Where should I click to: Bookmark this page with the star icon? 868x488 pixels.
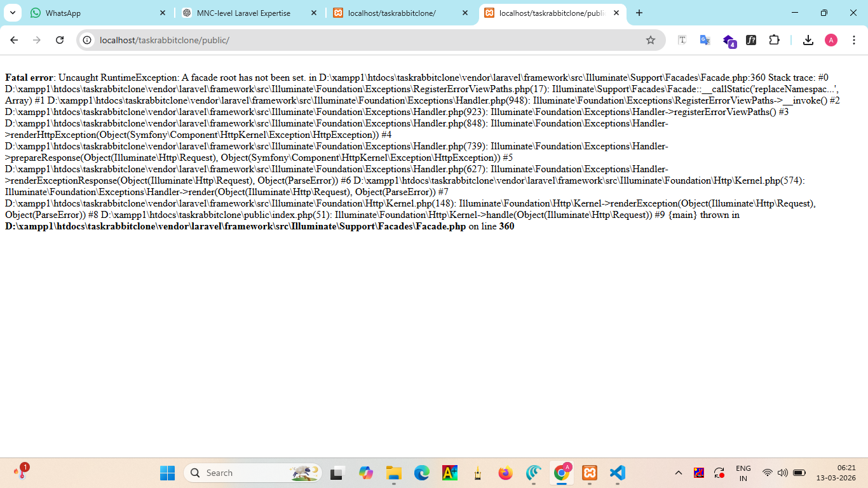pyautogui.click(x=650, y=40)
